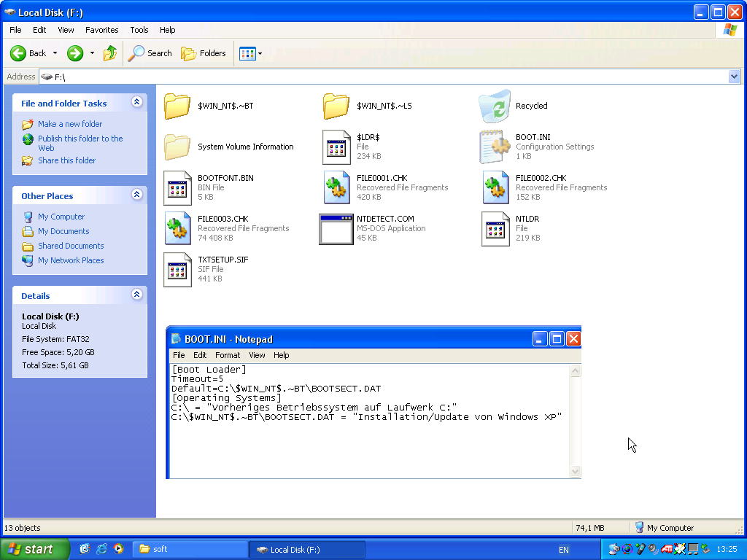Image resolution: width=747 pixels, height=560 pixels.
Task: Click Share this folder link
Action: tap(66, 161)
